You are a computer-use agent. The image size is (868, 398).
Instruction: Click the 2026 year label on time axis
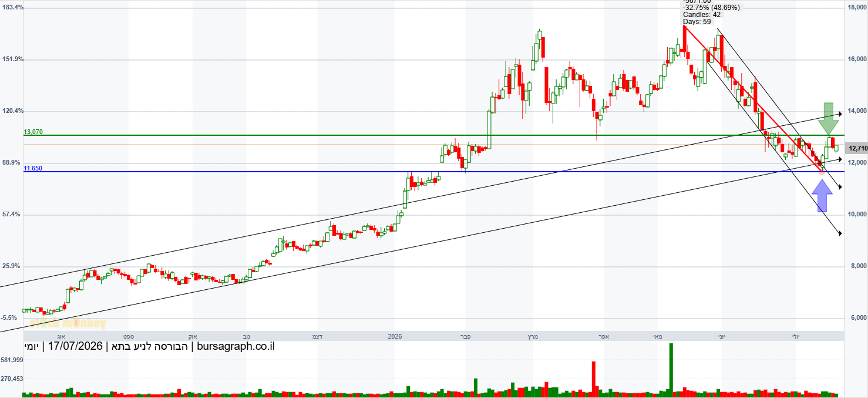(x=395, y=336)
